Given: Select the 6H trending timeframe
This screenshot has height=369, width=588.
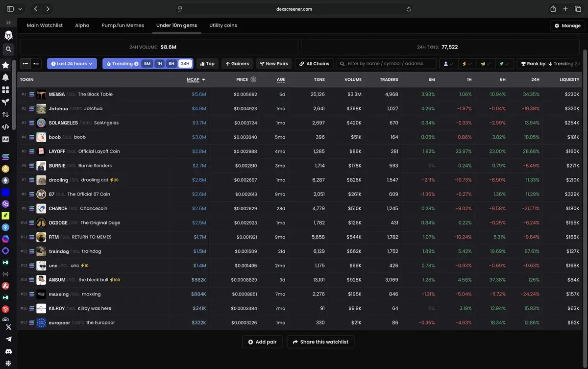Looking at the screenshot, I should click(171, 64).
